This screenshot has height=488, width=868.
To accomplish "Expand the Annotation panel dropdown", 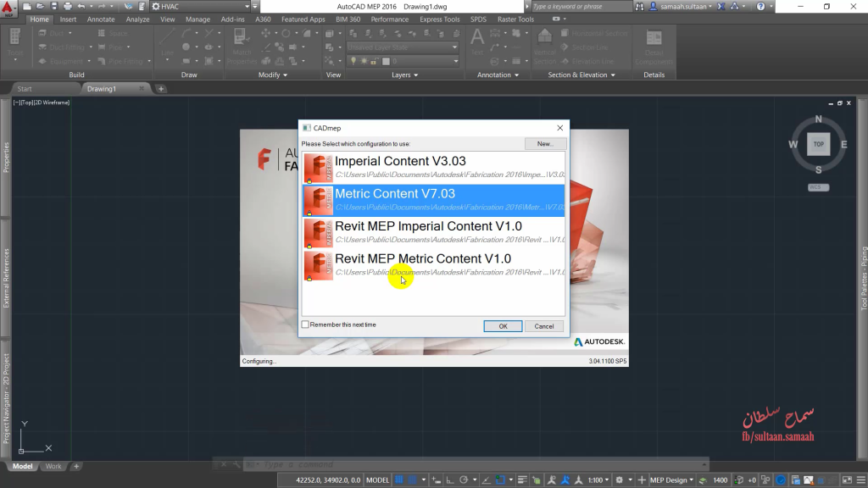I will 498,75.
